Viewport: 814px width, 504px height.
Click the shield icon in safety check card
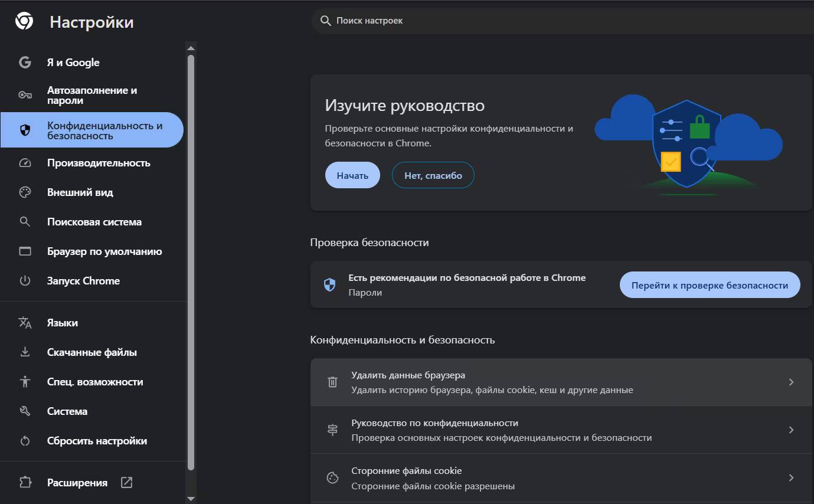tap(330, 285)
